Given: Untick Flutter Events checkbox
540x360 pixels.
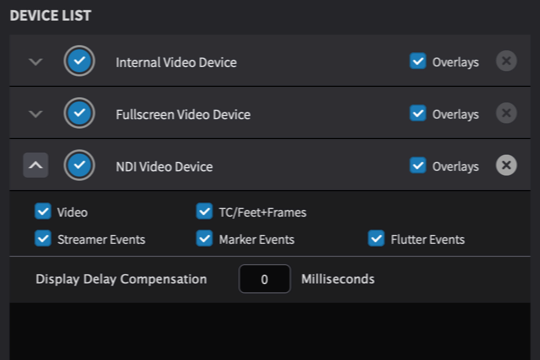Looking at the screenshot, I should click(376, 238).
